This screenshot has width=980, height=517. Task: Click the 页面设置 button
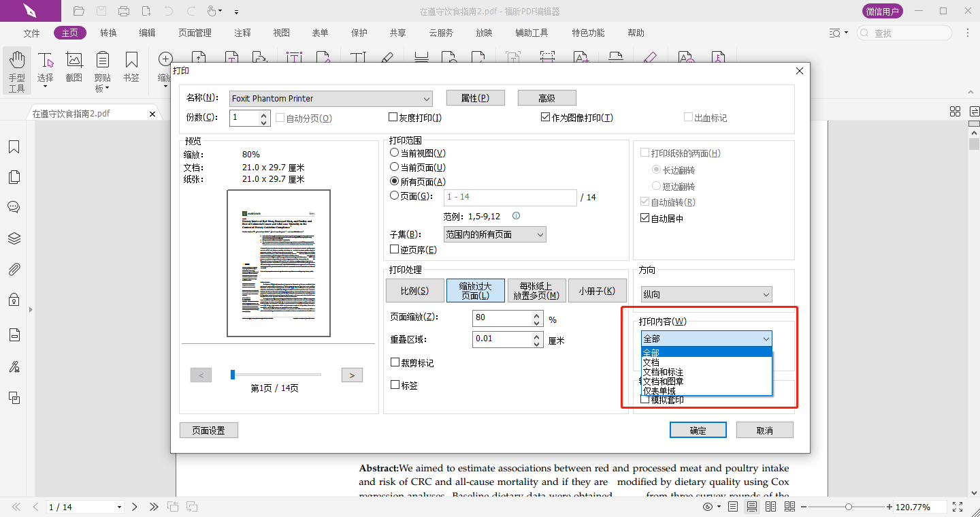coord(208,430)
